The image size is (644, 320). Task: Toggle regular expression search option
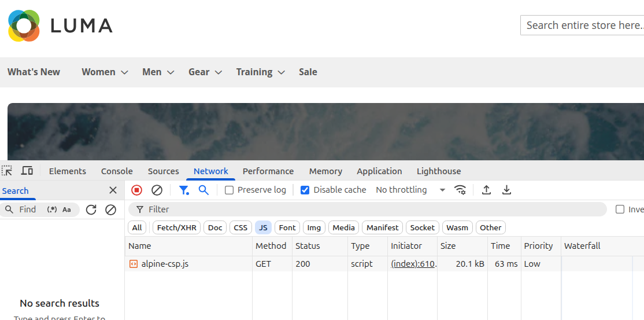pos(52,210)
